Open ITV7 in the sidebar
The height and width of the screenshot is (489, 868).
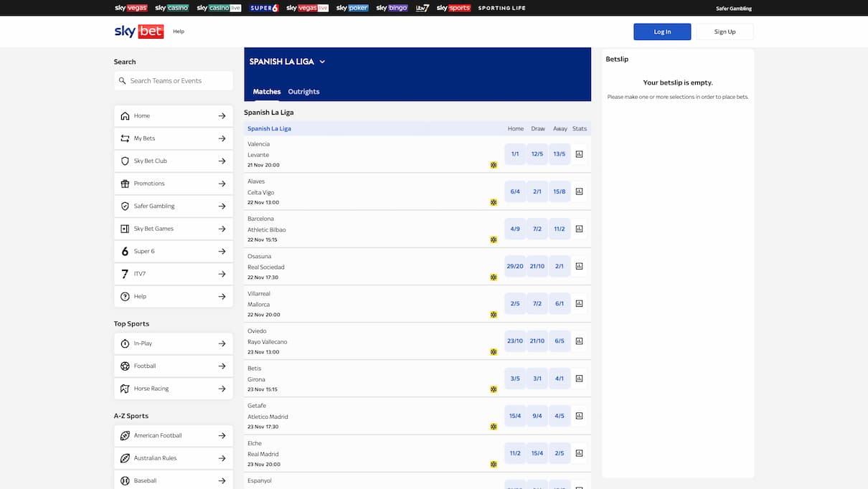[174, 274]
